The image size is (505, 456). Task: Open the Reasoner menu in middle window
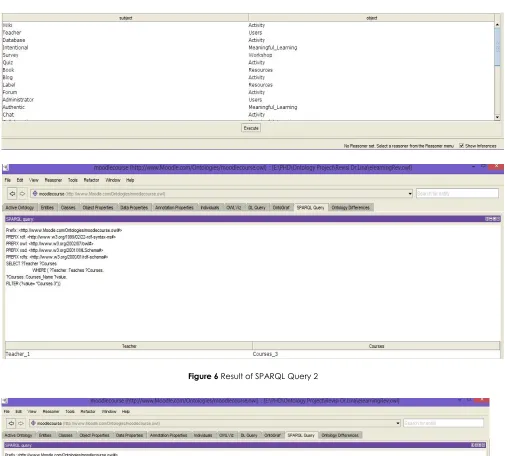53,180
